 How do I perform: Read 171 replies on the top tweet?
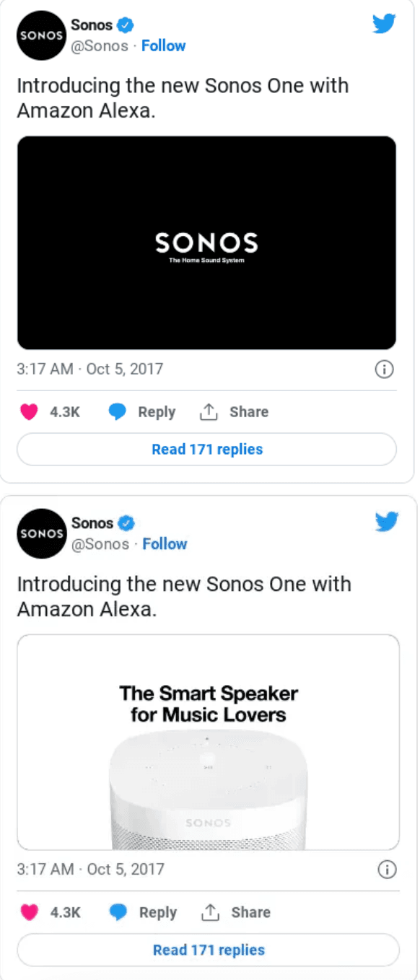[206, 449]
